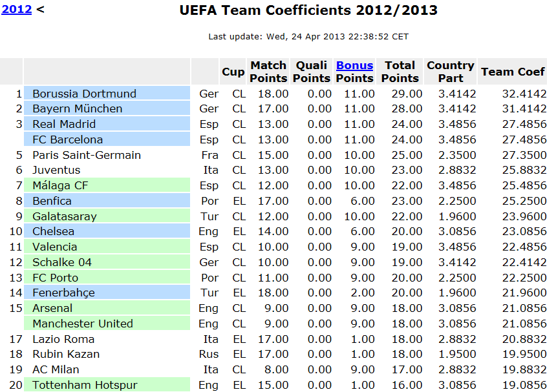Click the Total Points column header
This screenshot has width=556, height=392.
coord(400,72)
